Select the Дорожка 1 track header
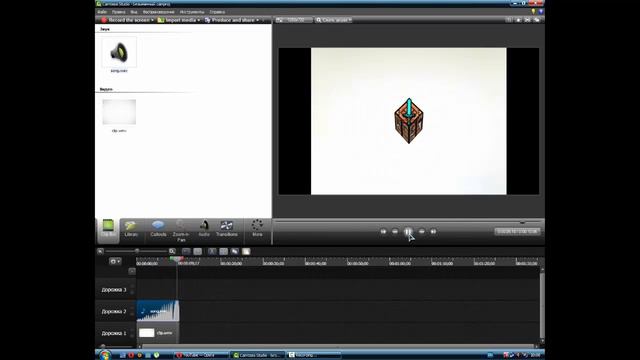This screenshot has height=360, width=640. [x=114, y=333]
